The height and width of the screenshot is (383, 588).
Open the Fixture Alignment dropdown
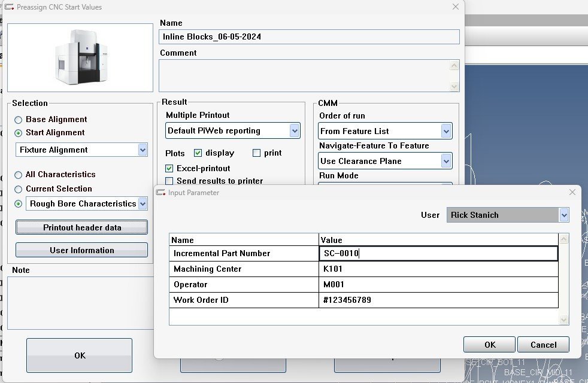pyautogui.click(x=143, y=150)
